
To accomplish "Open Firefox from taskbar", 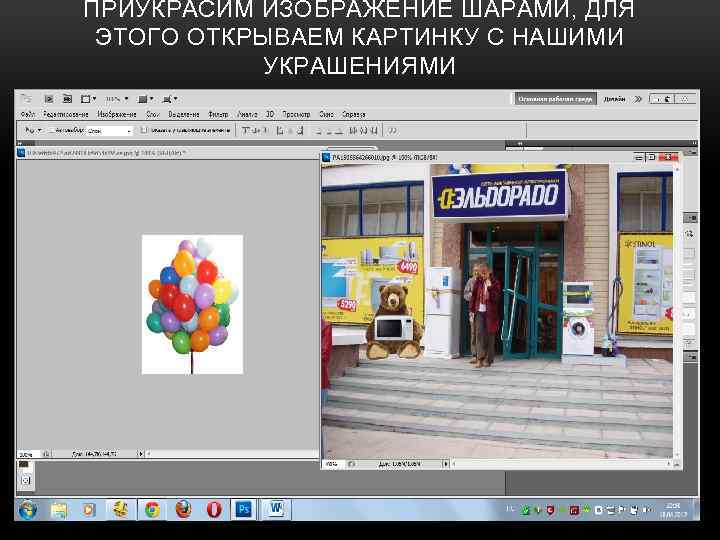I will 183,510.
